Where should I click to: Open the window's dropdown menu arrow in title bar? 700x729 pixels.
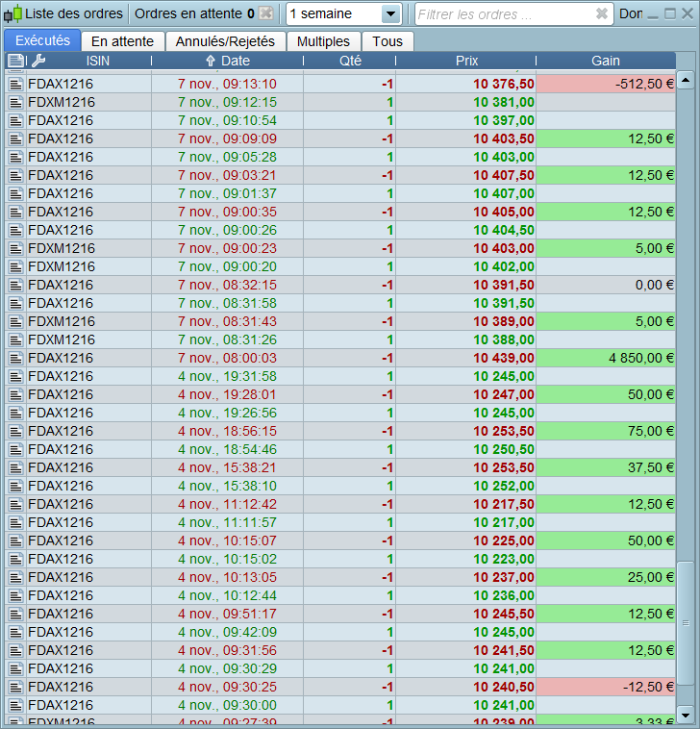(652, 14)
